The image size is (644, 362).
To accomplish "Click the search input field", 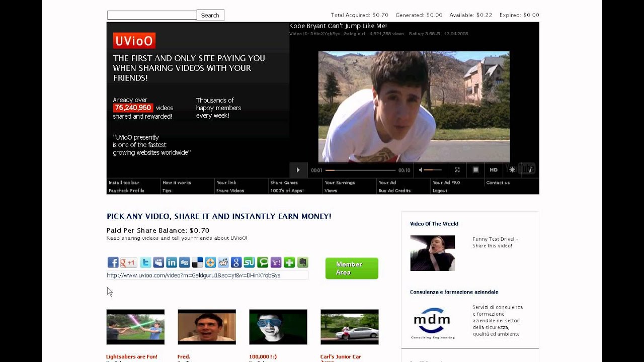I will pyautogui.click(x=152, y=15).
